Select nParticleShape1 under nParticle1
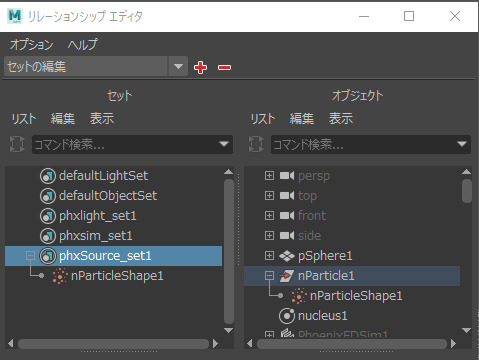479x360 pixels. [352, 296]
